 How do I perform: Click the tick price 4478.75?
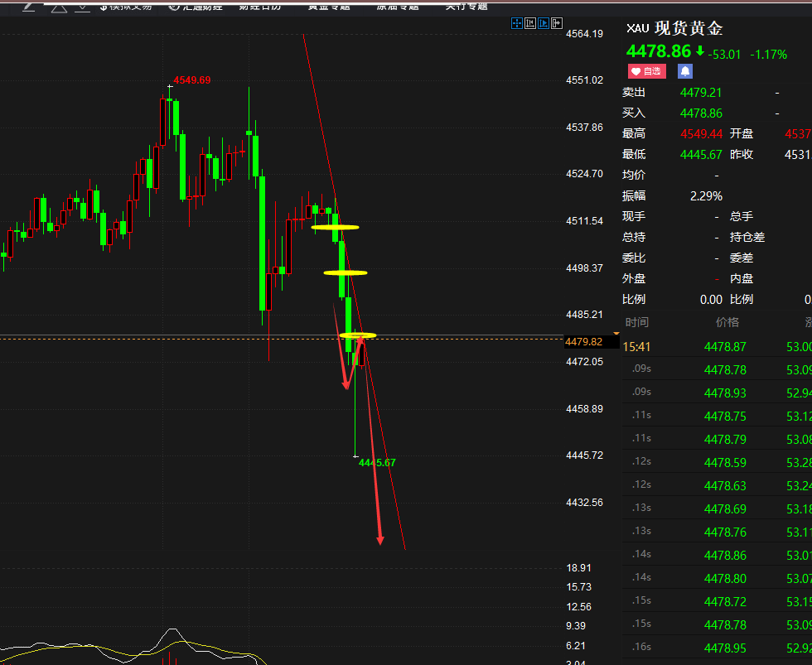[725, 417]
